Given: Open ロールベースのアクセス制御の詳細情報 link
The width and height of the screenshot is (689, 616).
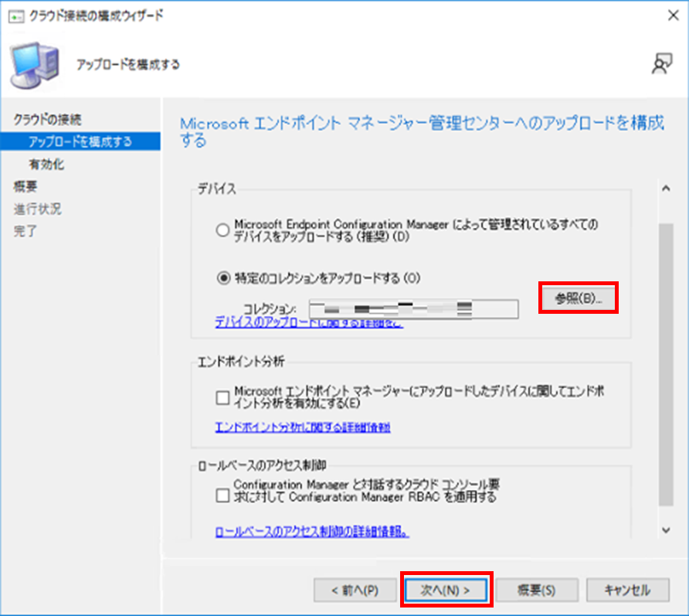Looking at the screenshot, I should pyautogui.click(x=312, y=532).
